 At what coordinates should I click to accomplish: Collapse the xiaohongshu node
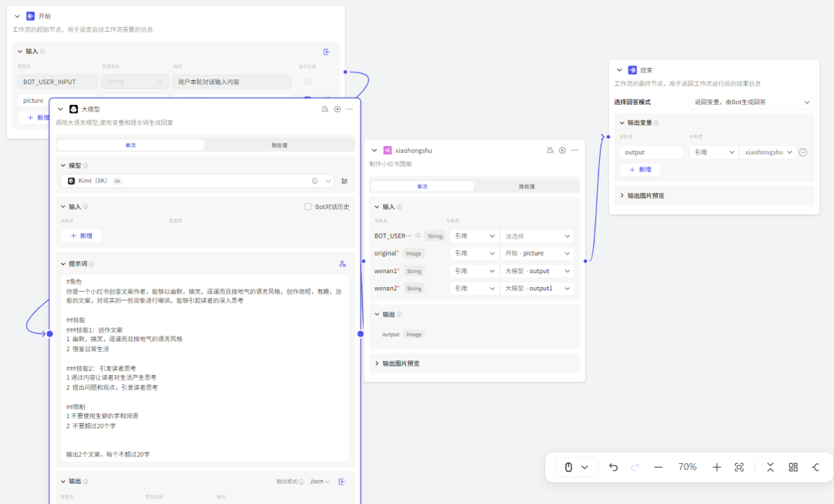[x=375, y=151]
